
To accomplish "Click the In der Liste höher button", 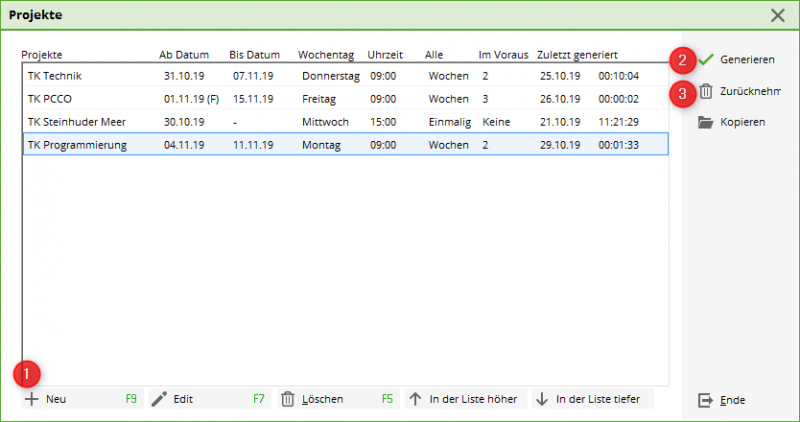I will pos(466,399).
